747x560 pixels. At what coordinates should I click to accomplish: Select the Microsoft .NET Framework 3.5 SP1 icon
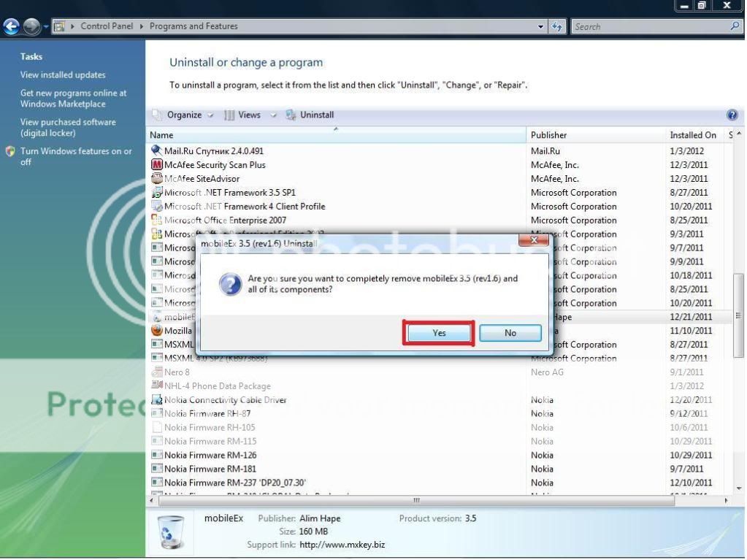pos(156,192)
